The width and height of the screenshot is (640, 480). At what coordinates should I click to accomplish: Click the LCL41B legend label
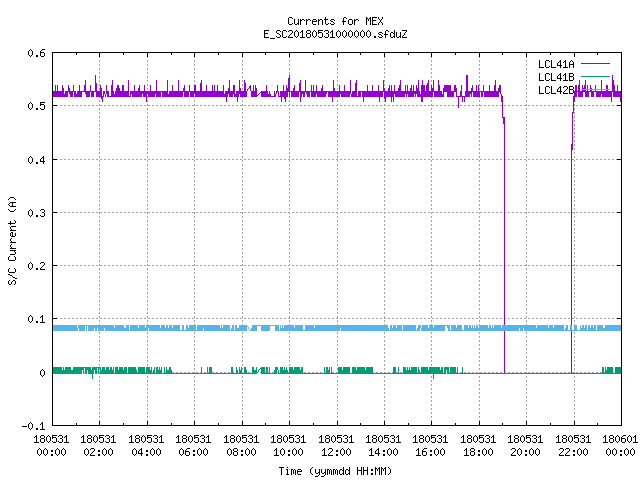pyautogui.click(x=556, y=77)
